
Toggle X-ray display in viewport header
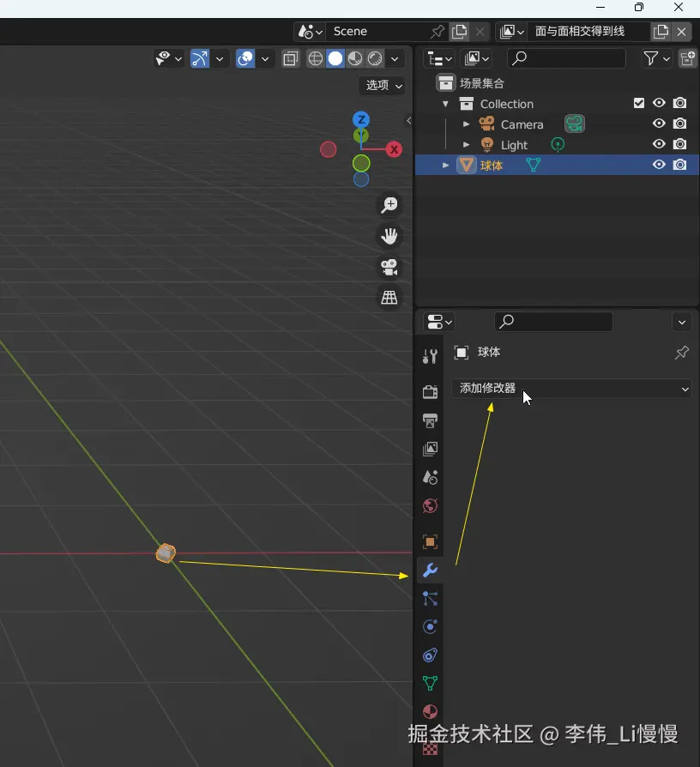290,58
